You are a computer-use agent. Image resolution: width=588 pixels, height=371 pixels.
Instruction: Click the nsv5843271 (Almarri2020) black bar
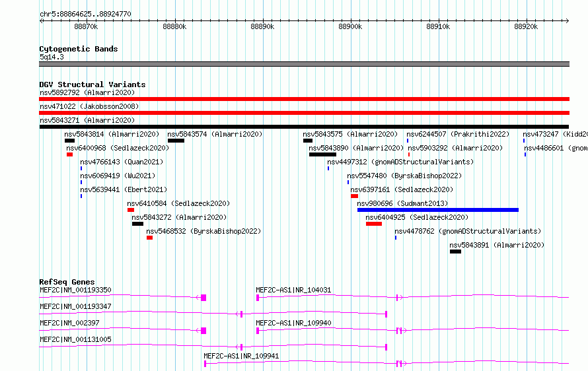click(x=304, y=127)
